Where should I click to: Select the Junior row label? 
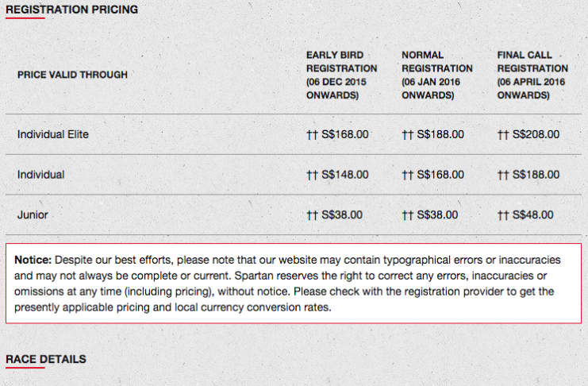tap(33, 214)
